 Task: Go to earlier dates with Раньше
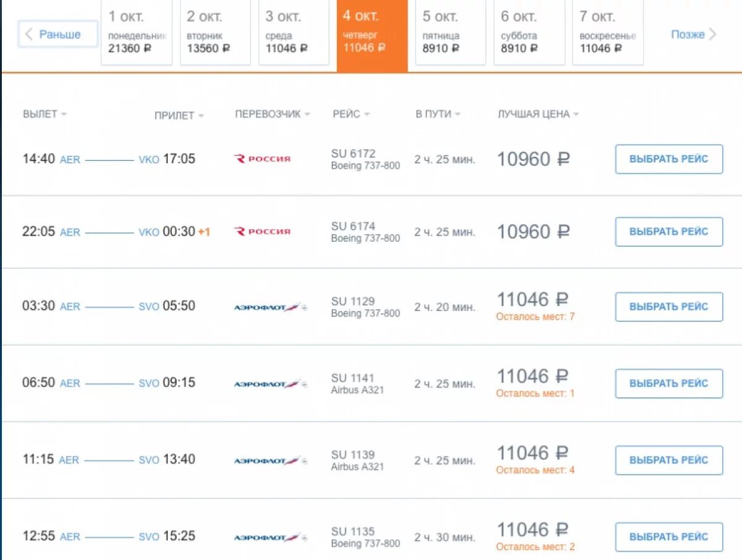(58, 35)
